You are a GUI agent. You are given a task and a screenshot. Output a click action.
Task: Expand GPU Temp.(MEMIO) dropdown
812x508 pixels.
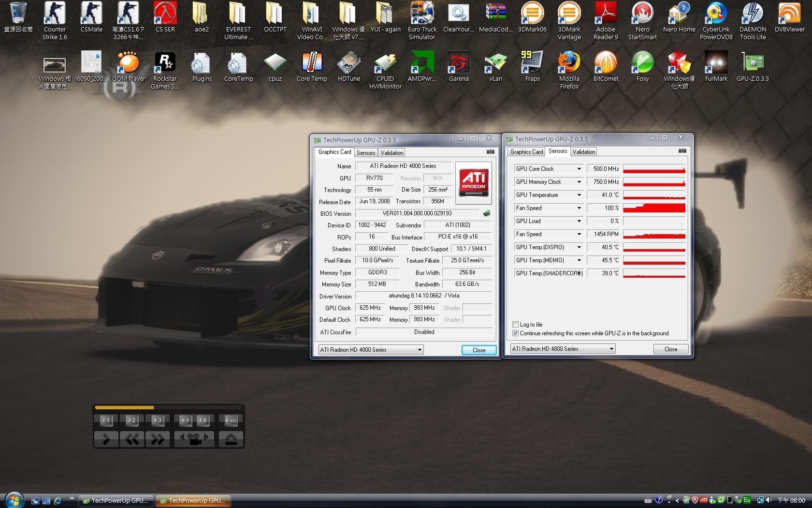[579, 260]
